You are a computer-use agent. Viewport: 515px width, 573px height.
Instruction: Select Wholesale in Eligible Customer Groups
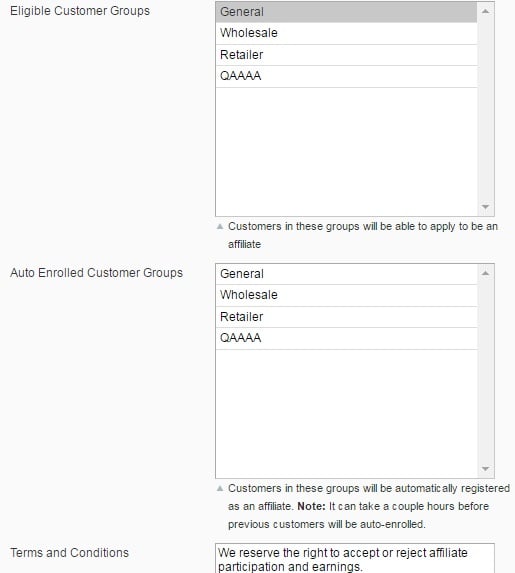346,33
